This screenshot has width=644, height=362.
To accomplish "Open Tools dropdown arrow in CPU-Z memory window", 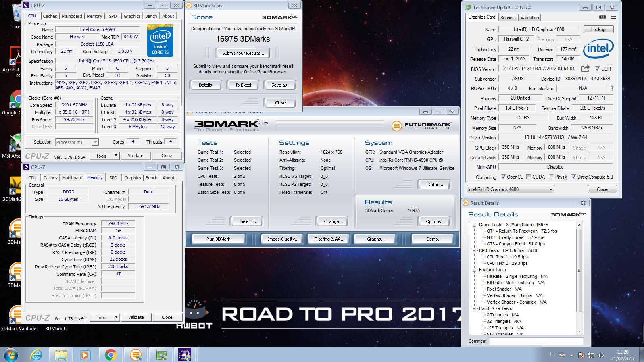I will point(116,317).
